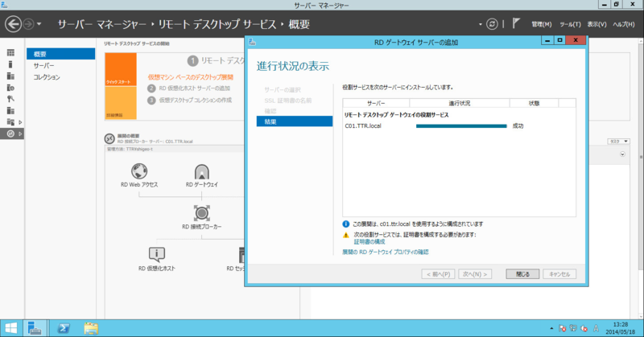The image size is (644, 337).
Task: Click 仮想マシン ベースのデスクトップ展開 link
Action: coord(191,77)
